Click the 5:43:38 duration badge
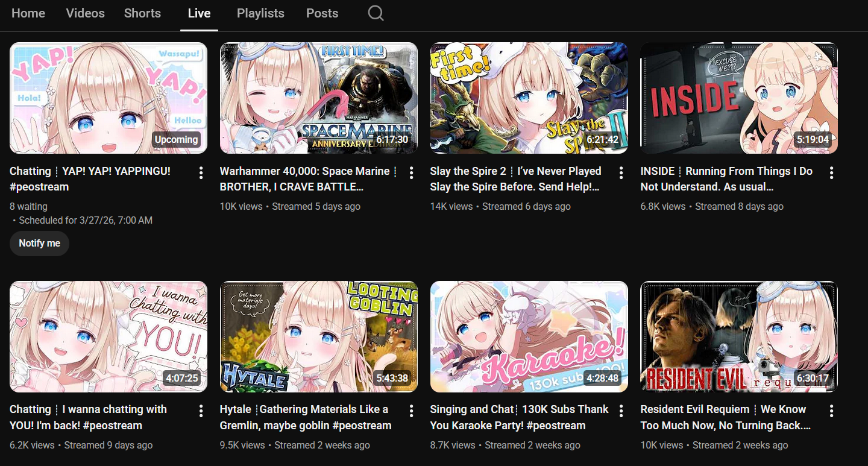This screenshot has width=868, height=466. tap(392, 378)
